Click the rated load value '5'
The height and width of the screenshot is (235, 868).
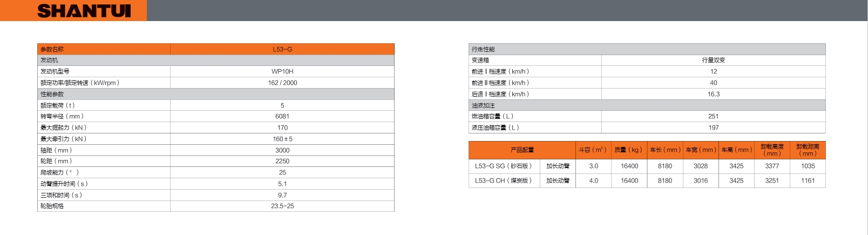point(282,105)
